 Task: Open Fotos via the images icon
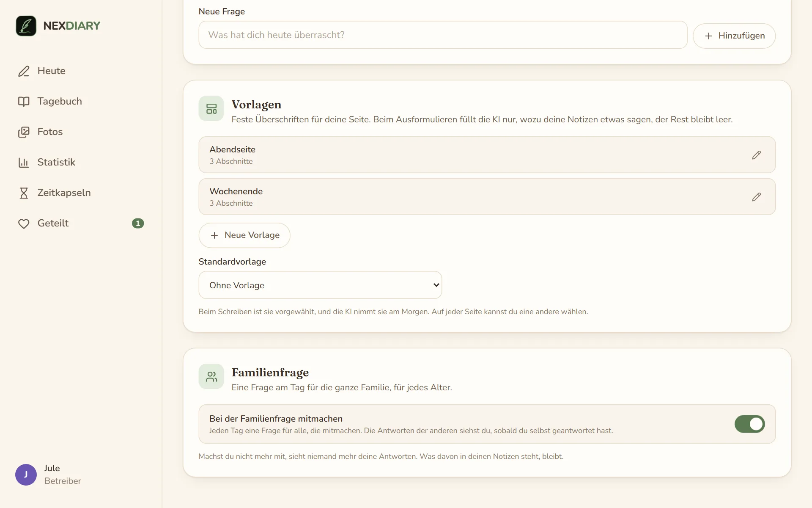(x=24, y=132)
